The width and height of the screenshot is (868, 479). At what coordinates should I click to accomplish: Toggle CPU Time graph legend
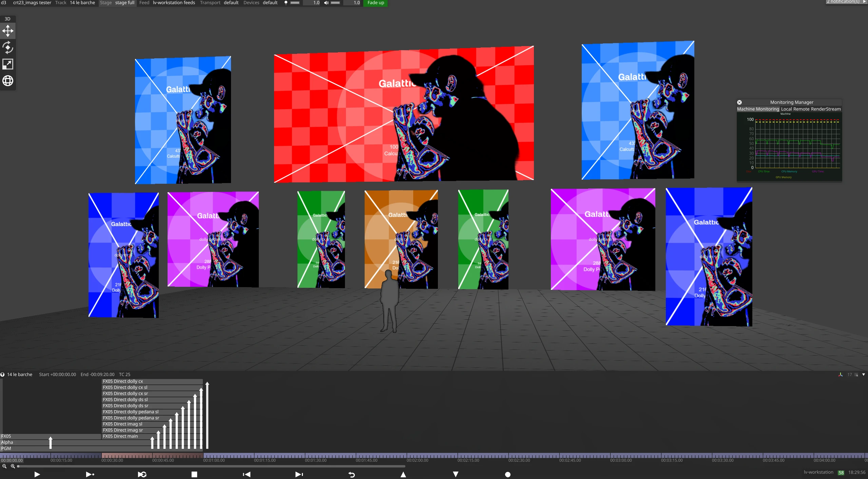[x=764, y=172]
